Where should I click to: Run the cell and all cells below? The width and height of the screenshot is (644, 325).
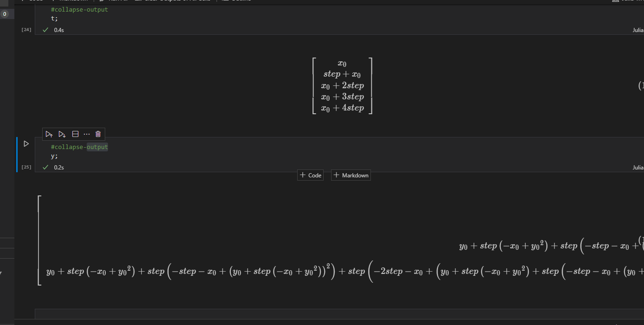(62, 134)
